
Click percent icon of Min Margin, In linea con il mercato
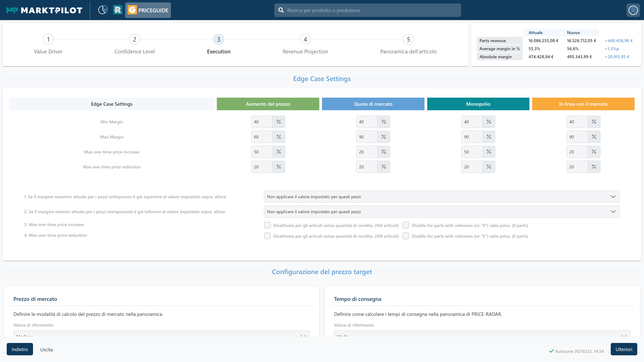tap(594, 122)
